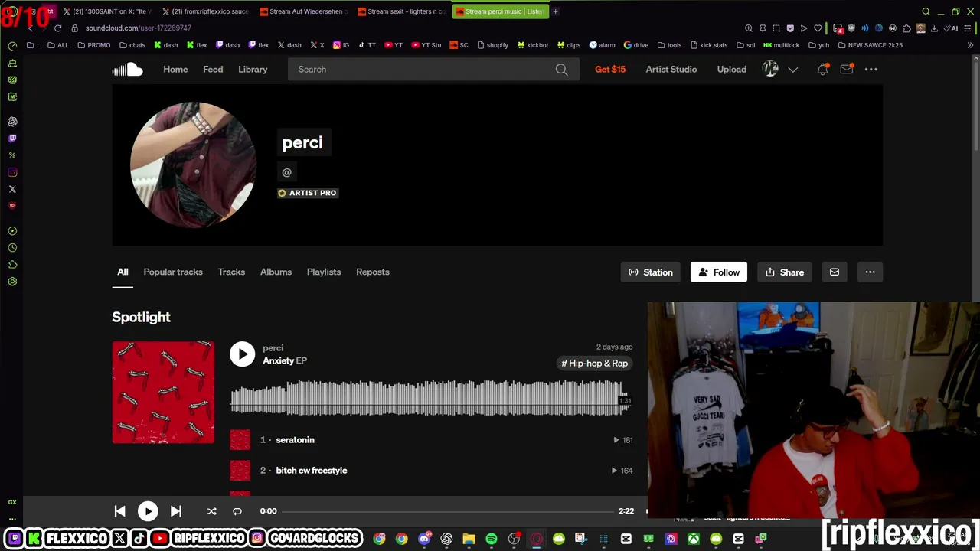
Task: Expand the account dropdown chevron
Action: [x=793, y=70]
